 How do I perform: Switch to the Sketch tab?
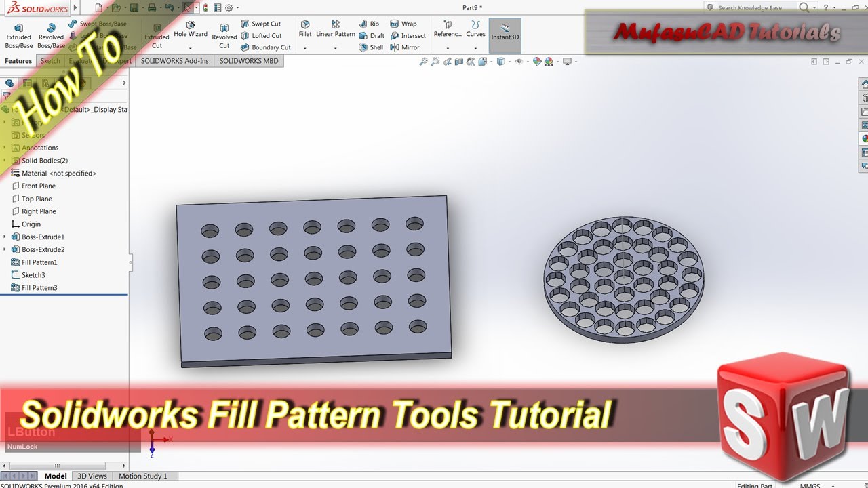50,61
